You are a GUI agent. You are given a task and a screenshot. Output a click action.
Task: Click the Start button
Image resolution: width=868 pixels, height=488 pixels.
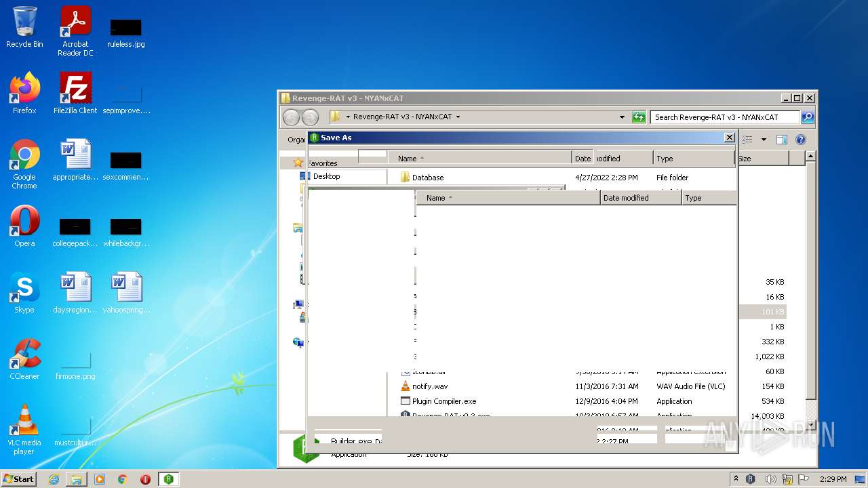coord(19,479)
